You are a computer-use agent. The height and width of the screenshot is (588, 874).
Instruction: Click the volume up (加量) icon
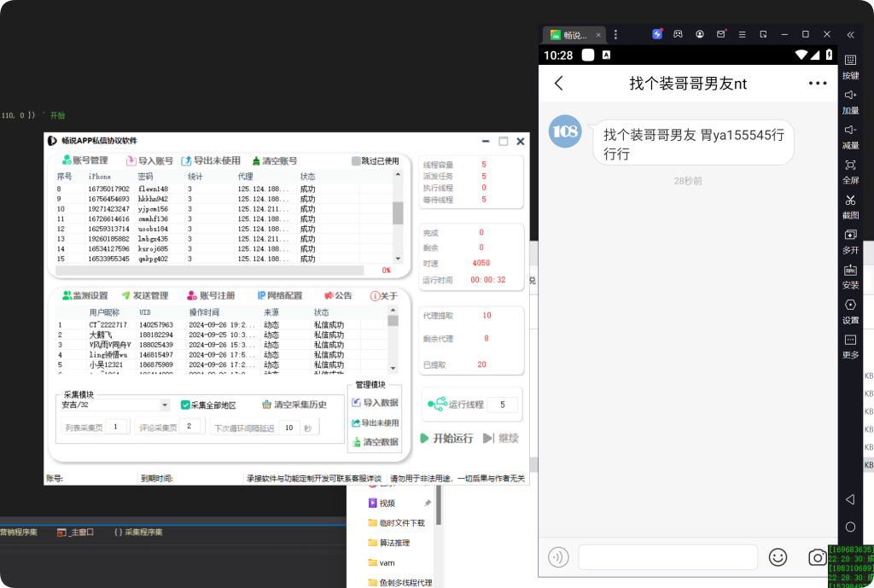click(850, 96)
